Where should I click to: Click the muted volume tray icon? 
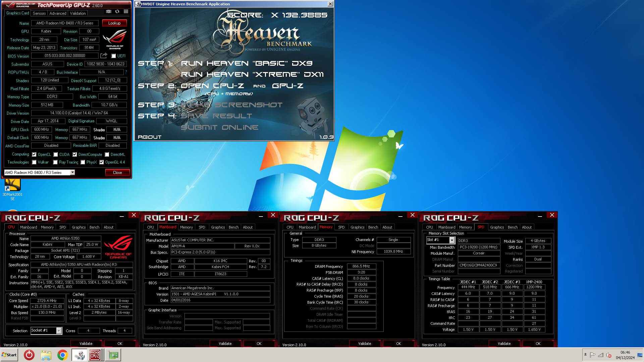tap(609, 355)
